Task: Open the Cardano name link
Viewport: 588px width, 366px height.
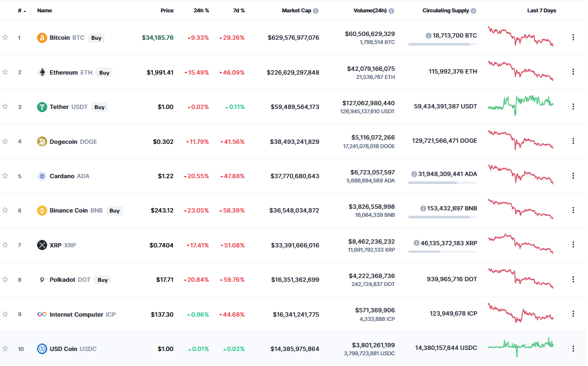Action: [62, 176]
